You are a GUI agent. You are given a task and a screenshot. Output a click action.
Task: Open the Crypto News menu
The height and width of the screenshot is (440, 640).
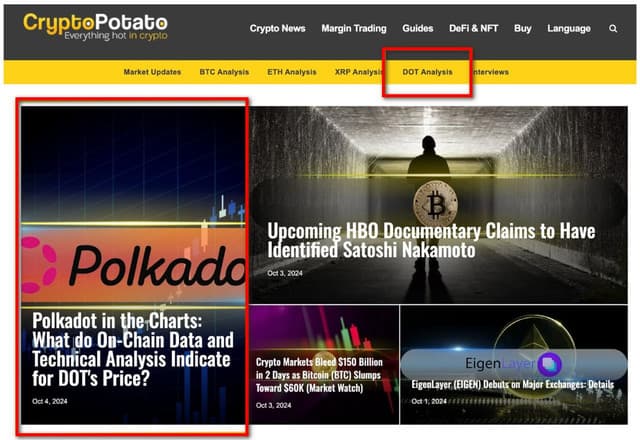[277, 29]
